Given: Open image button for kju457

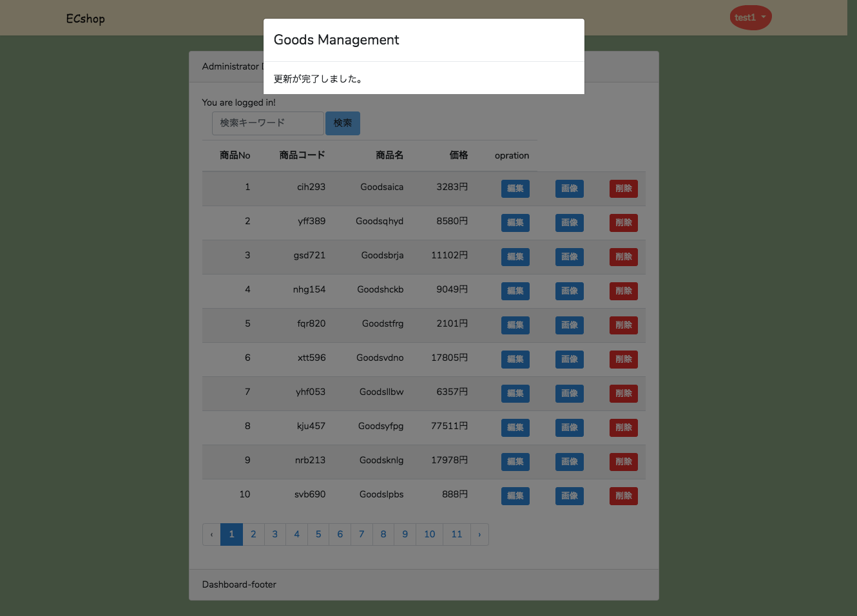Looking at the screenshot, I should tap(570, 428).
